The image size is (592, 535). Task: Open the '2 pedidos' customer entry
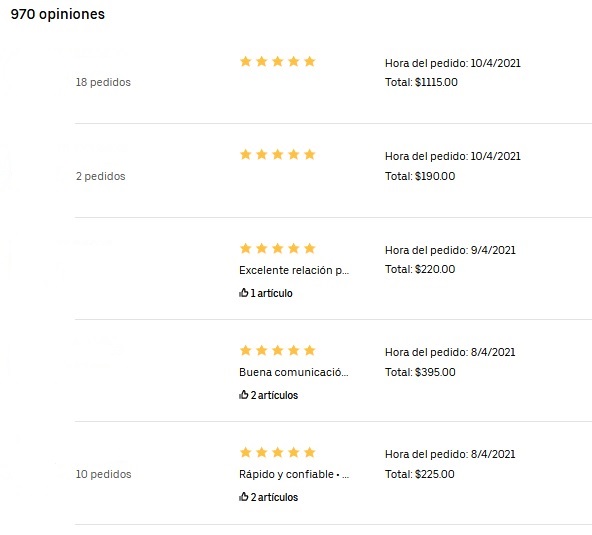click(100, 176)
